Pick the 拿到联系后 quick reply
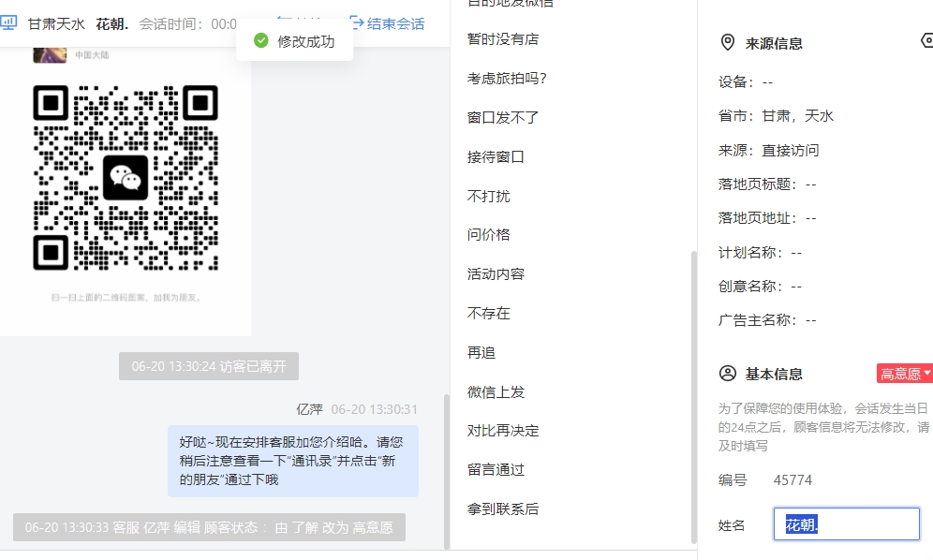933x560 pixels. tap(503, 509)
